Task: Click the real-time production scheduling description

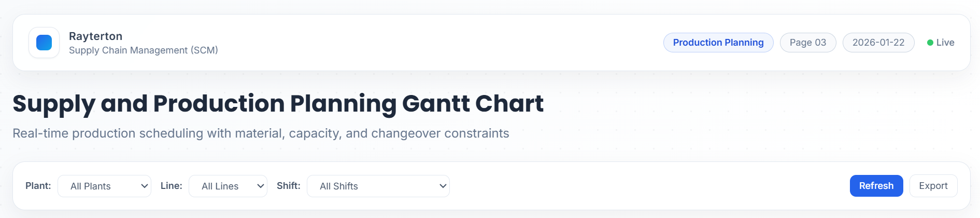Action: pos(261,133)
